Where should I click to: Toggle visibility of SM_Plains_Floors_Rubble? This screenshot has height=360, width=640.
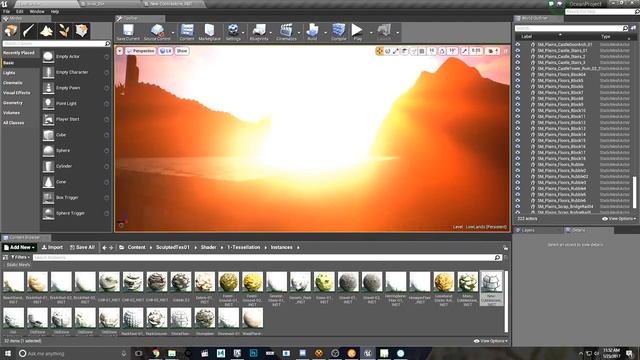point(518,164)
